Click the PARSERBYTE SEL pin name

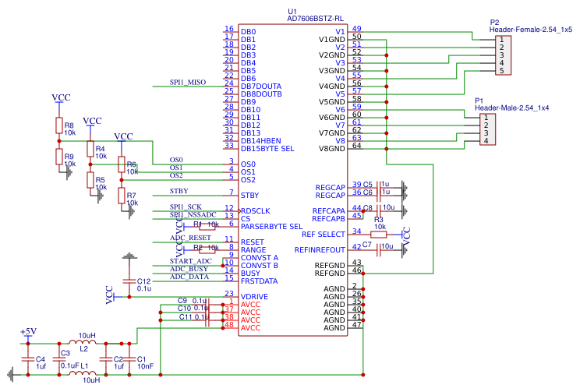[x=271, y=227]
